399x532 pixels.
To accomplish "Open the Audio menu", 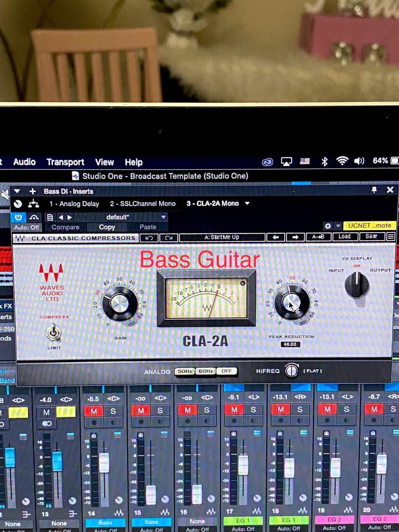I will (24, 162).
